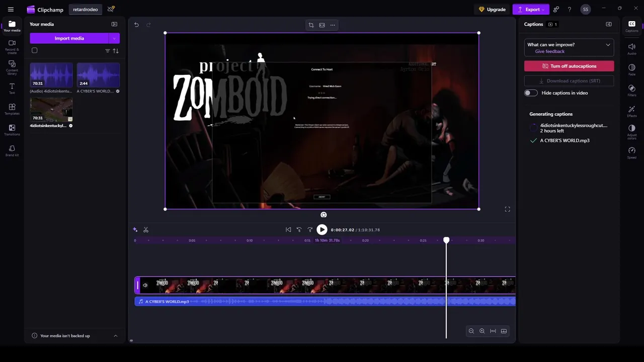This screenshot has height=362, width=644.
Task: Expand the Import media dropdown arrow
Action: coord(114,38)
